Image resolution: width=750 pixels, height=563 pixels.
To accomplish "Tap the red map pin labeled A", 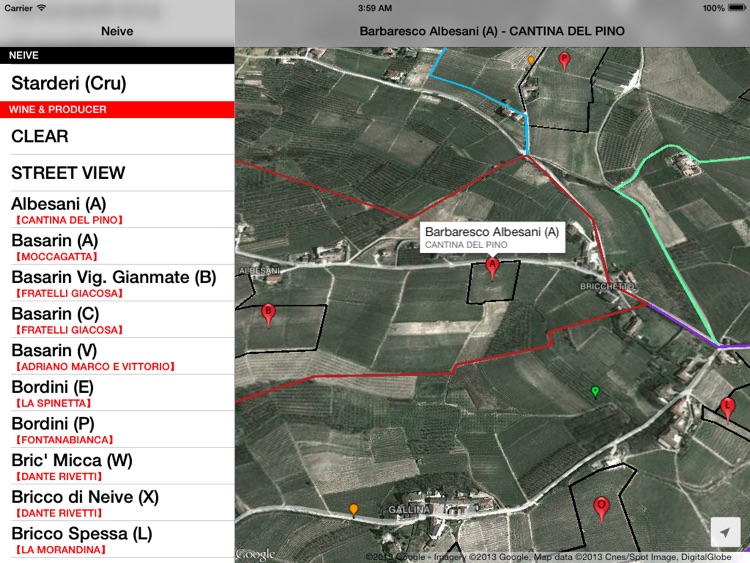I will [492, 267].
